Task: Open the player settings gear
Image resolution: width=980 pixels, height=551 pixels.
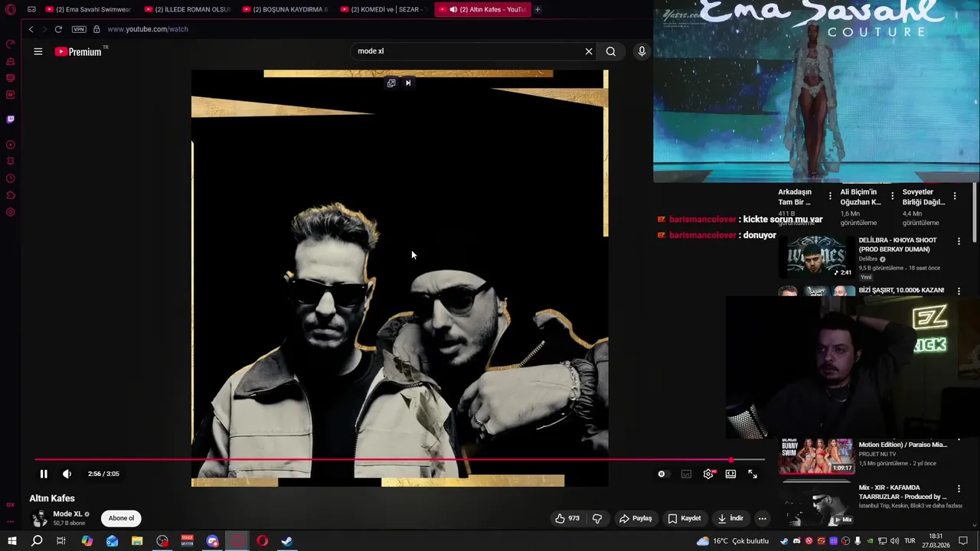Action: [x=708, y=474]
